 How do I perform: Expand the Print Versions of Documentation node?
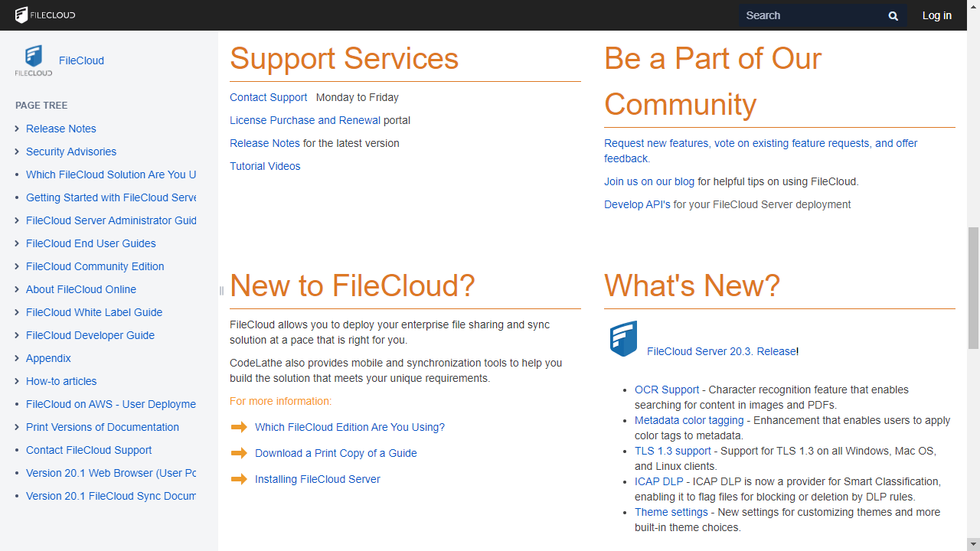coord(17,427)
